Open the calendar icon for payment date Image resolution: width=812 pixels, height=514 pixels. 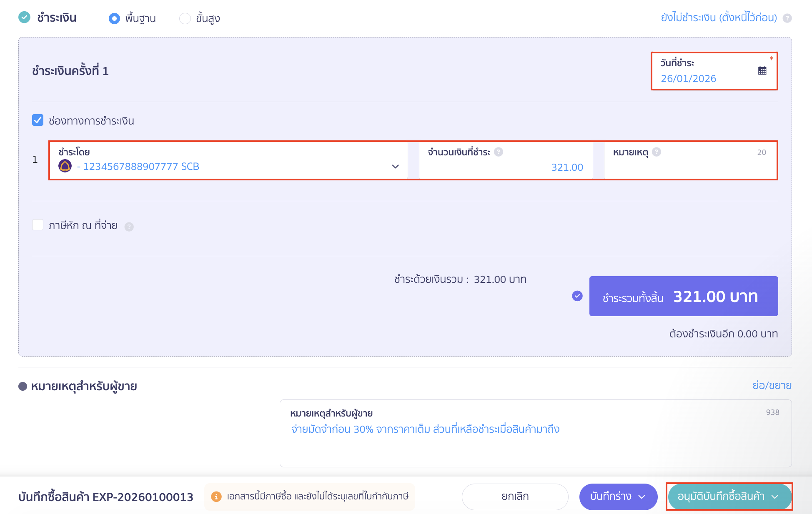point(762,71)
